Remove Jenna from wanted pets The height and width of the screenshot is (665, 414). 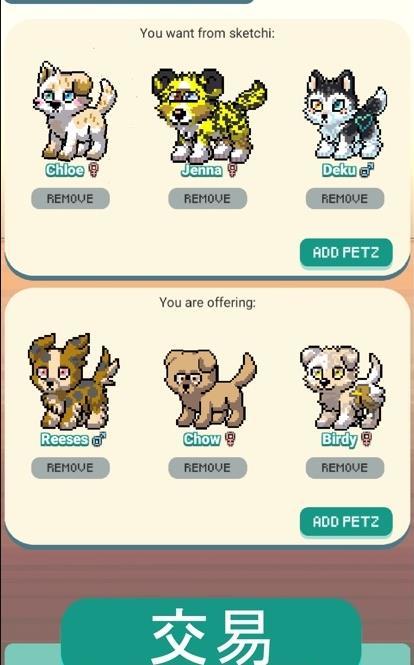[207, 198]
